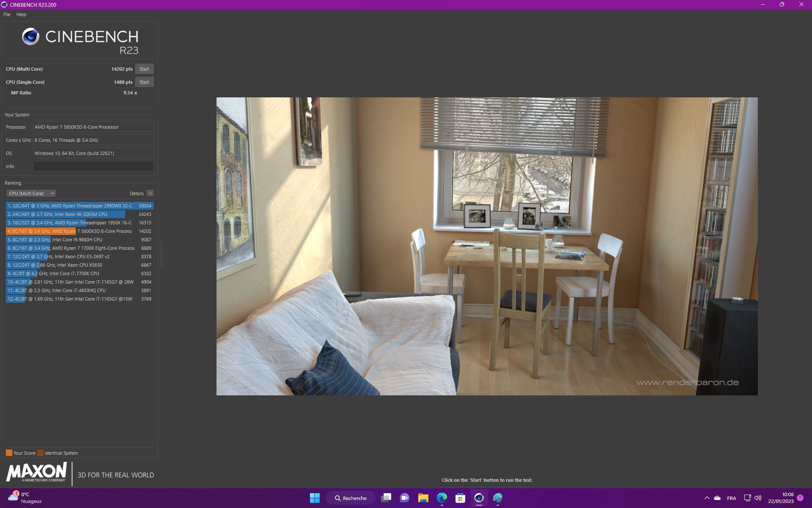Viewport: 812px width, 508px height.
Task: Start the CPU Single Core test
Action: coord(144,82)
